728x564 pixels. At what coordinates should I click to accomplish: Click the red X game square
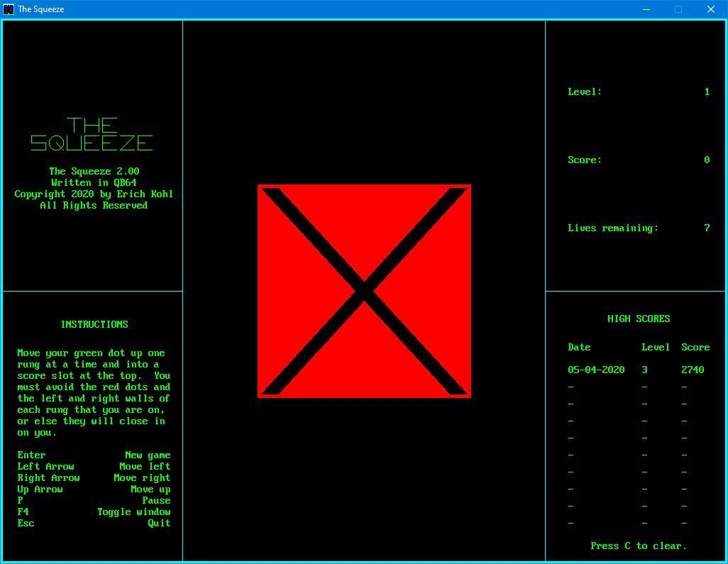click(x=364, y=291)
